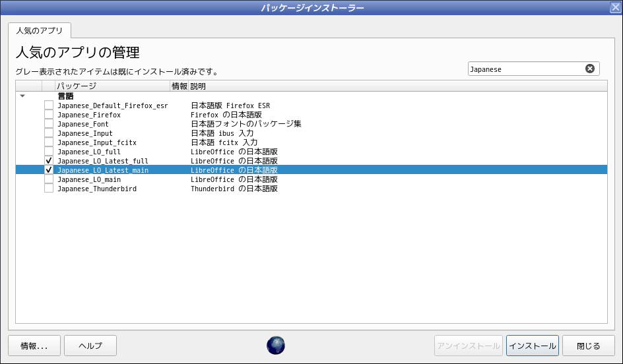Click description 日本語フォントのパッケージ集

(x=246, y=124)
